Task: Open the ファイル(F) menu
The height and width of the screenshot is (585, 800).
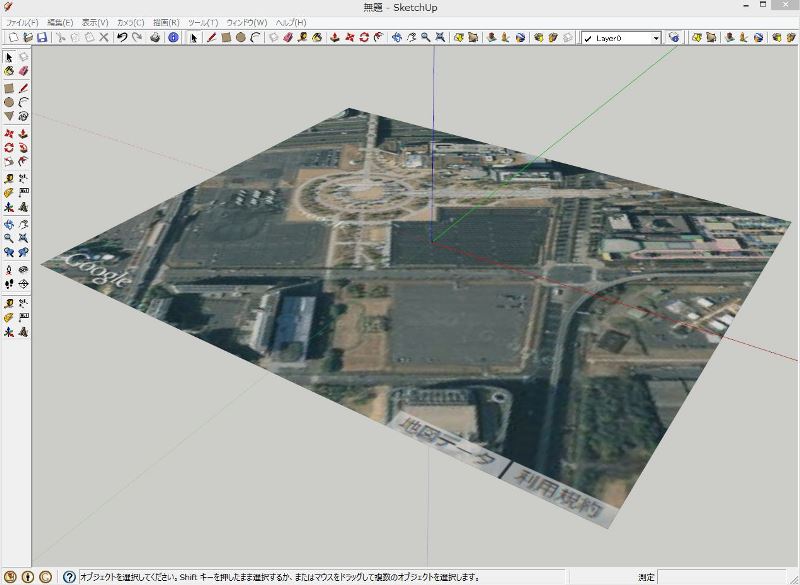Action: pyautogui.click(x=22, y=22)
